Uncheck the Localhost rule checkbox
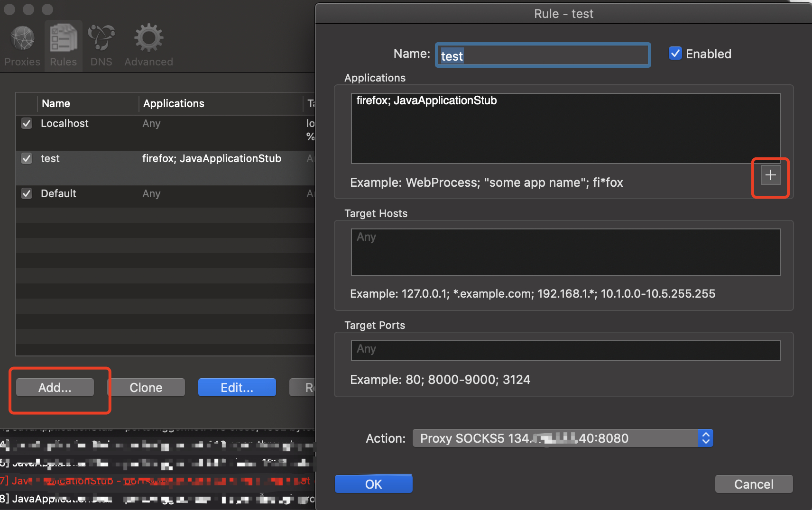The image size is (812, 510). 27,124
